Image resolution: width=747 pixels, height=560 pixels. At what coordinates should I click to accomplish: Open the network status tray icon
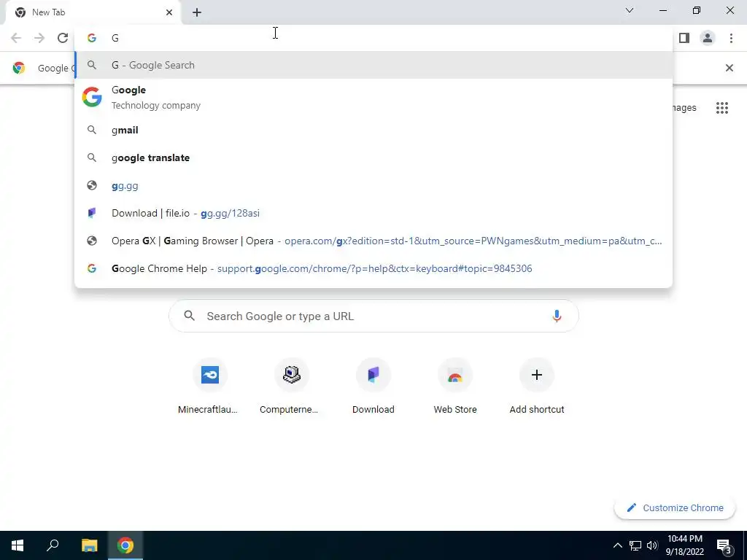tap(635, 545)
